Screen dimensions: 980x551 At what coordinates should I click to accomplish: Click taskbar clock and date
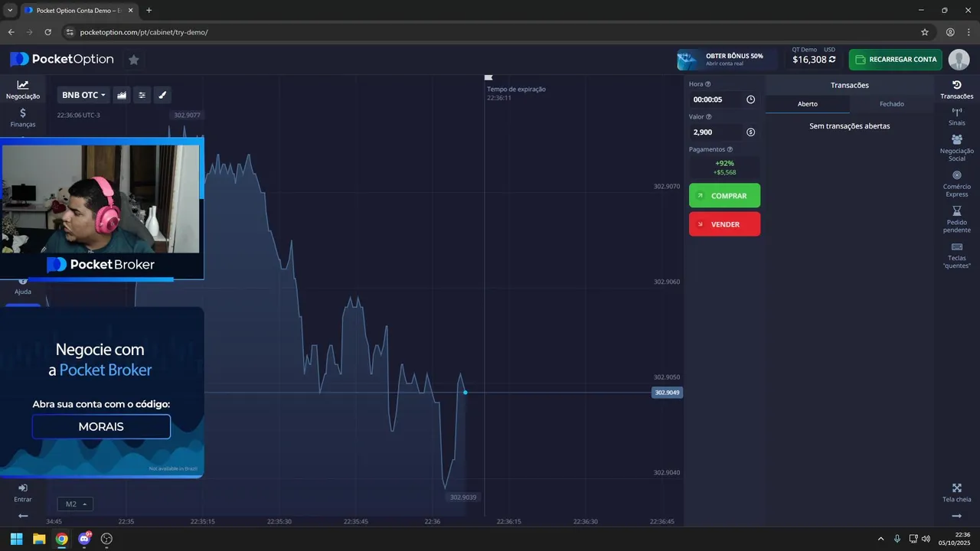[955, 539]
